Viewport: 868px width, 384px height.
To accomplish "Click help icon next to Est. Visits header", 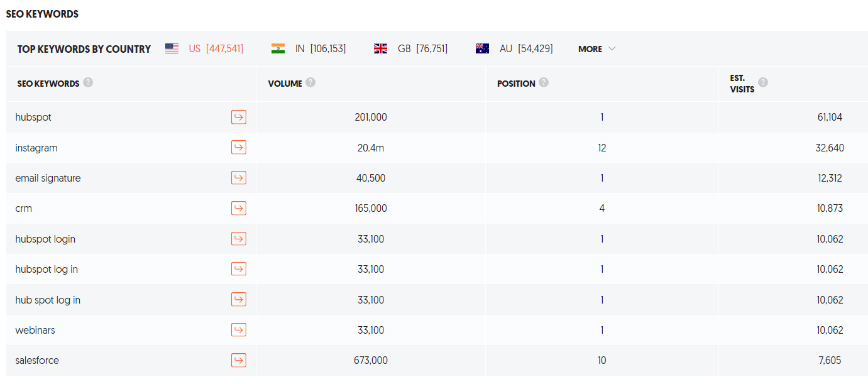I will pos(763,82).
